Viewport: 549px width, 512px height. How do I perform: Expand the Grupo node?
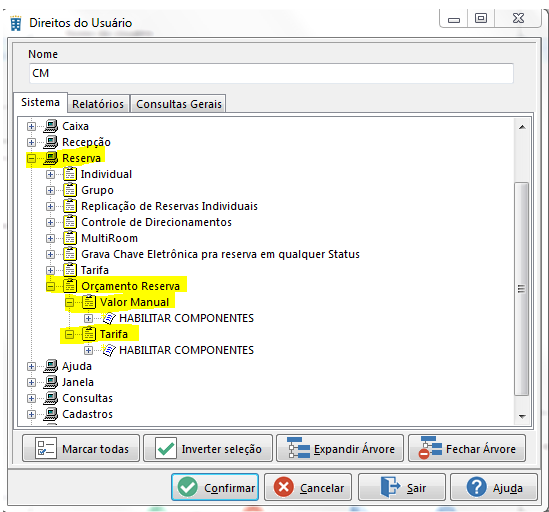pyautogui.click(x=50, y=190)
